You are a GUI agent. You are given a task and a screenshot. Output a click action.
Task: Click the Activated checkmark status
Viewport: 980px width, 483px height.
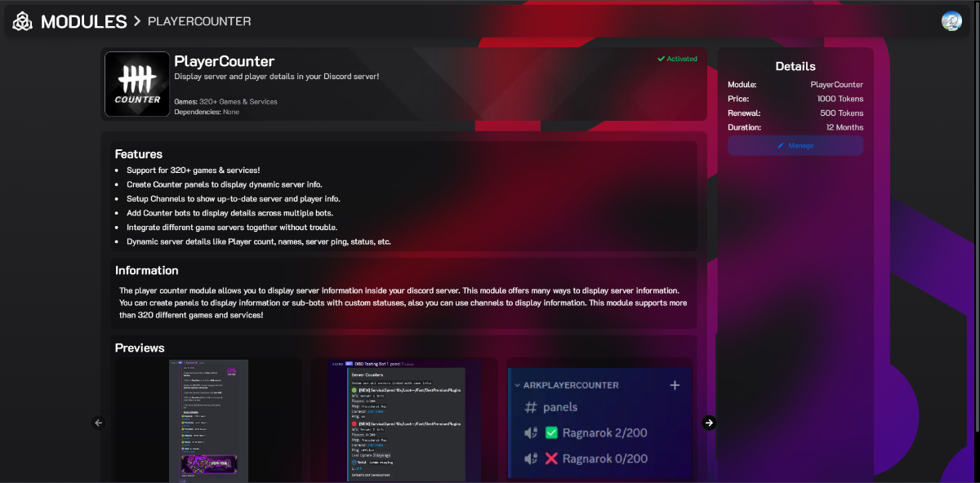click(x=678, y=59)
